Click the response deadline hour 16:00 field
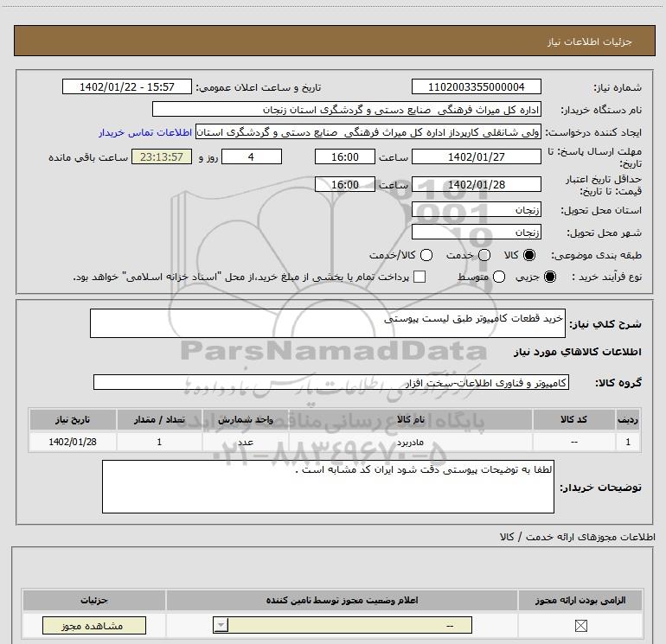This screenshot has width=666, height=644. pyautogui.click(x=345, y=156)
